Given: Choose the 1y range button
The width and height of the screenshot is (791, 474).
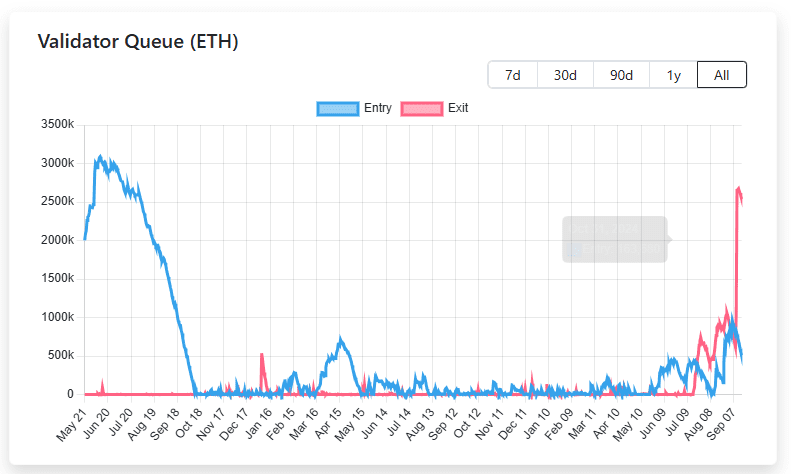Looking at the screenshot, I should pos(673,75).
